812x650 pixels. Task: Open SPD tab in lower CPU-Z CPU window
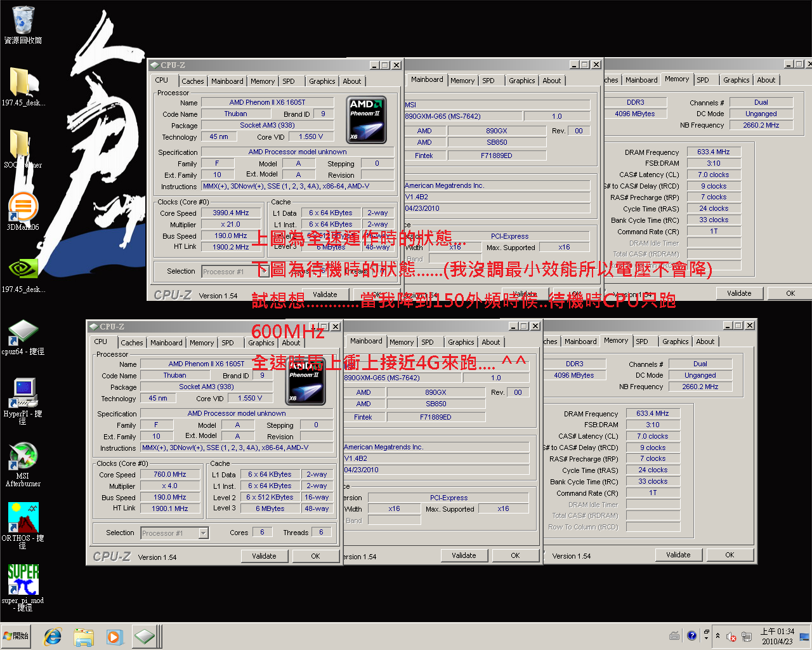(228, 343)
